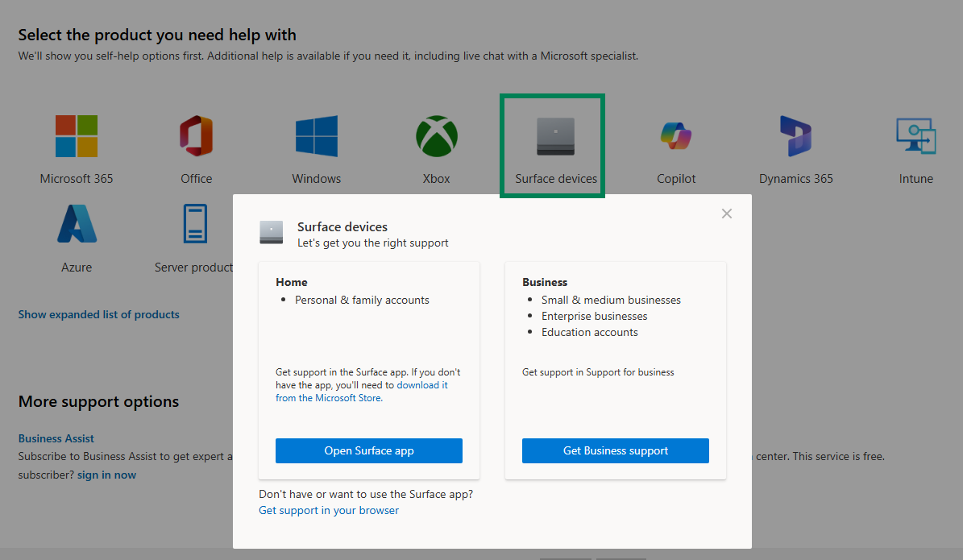Click the 'More support options' heading
The image size is (963, 560).
pos(99,401)
